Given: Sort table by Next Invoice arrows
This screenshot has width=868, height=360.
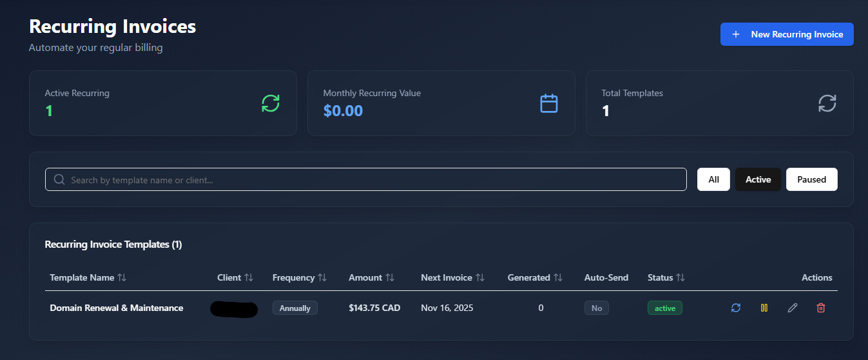Looking at the screenshot, I should (480, 277).
